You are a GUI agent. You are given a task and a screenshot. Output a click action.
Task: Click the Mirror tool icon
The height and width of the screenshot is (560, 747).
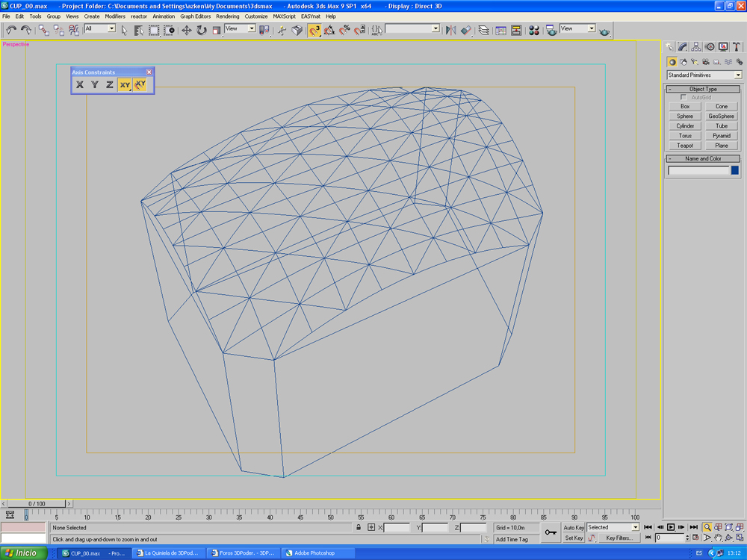point(450,31)
